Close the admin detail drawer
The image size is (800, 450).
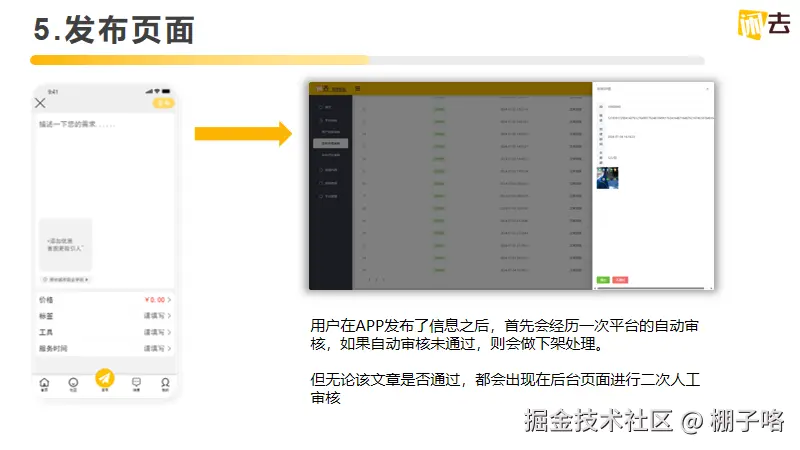707,89
